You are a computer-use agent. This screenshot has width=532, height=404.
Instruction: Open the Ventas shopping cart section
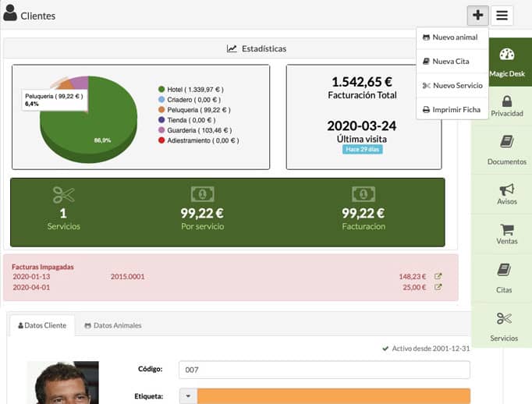(506, 235)
